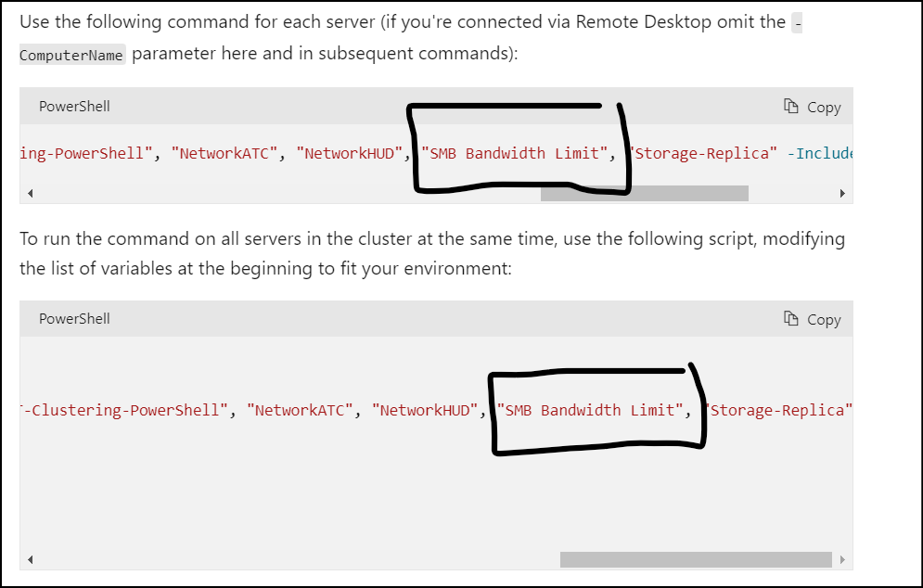Click horizontal scrollbar thumb in second code block
The width and height of the screenshot is (923, 588).
coord(696,560)
